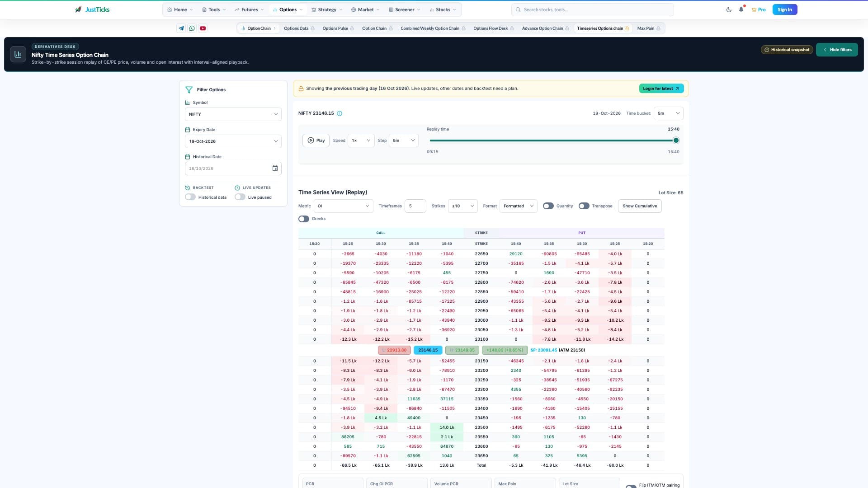Click the Show Cumulative button
Screen dimensions: 868x488
point(640,206)
